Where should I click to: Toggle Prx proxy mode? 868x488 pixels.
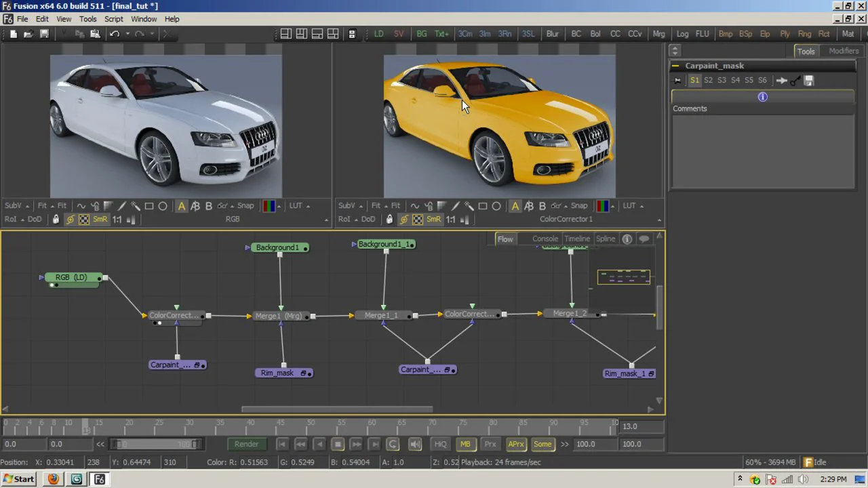[x=490, y=444]
